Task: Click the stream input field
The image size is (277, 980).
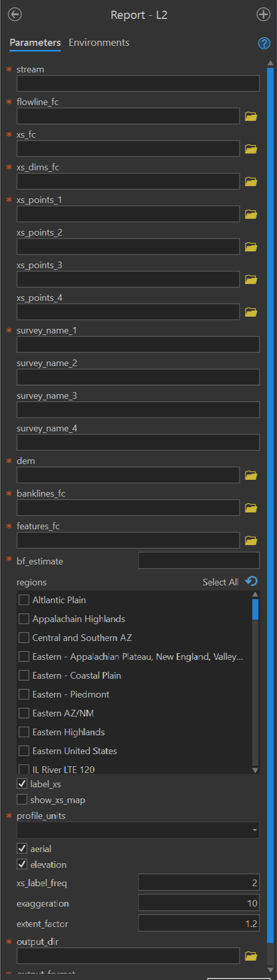Action: coord(138,84)
